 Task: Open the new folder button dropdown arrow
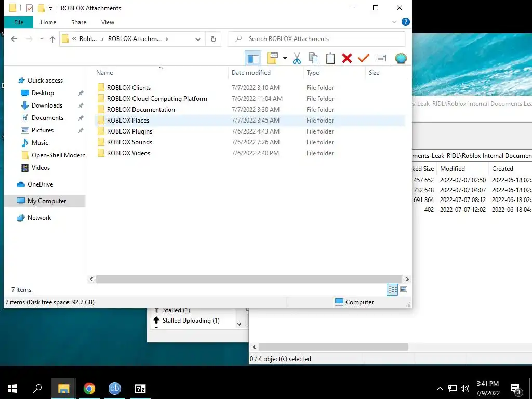pos(285,58)
